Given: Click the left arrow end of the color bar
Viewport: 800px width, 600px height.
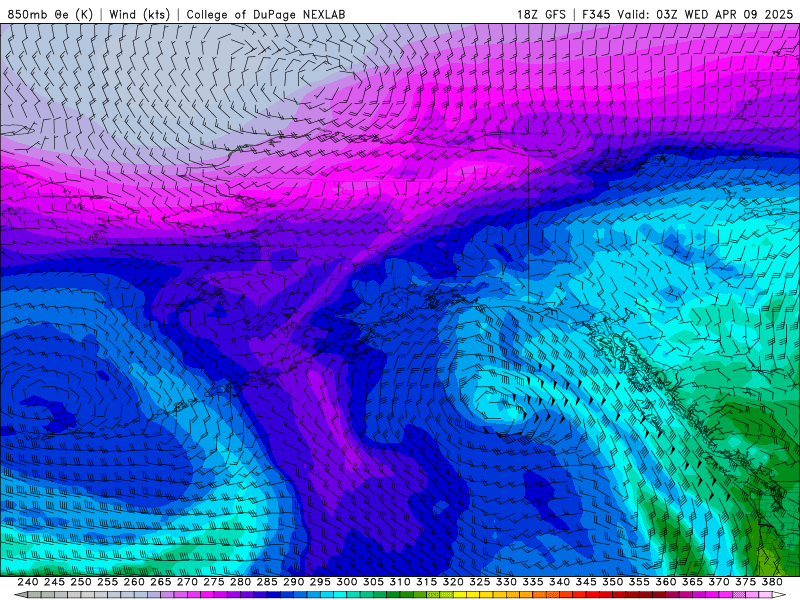Looking at the screenshot, I should (20, 595).
